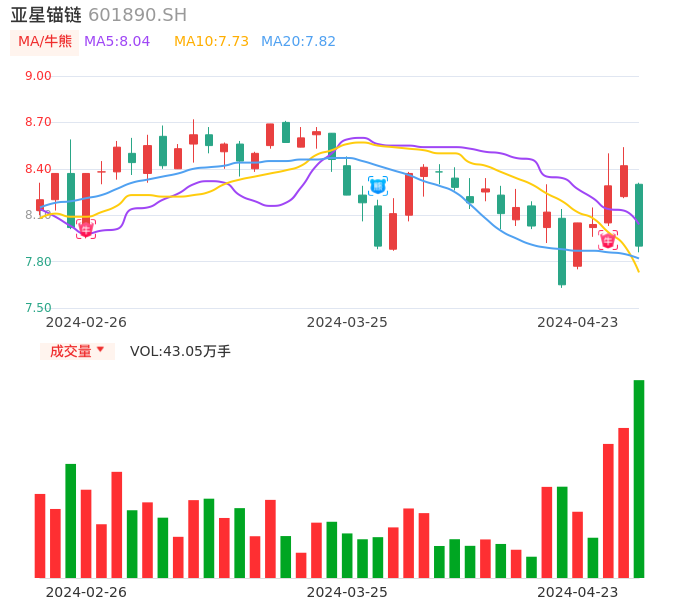Click the 7.80 price axis label
Screen dimensions: 686x606
[38, 262]
